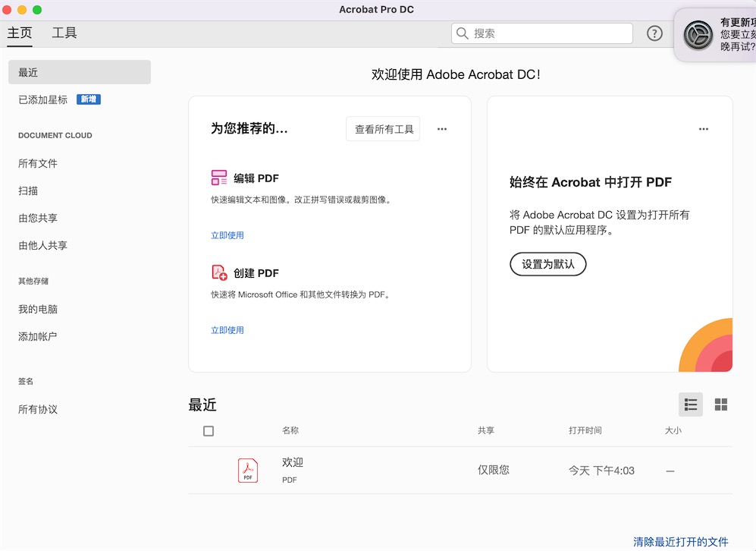The height and width of the screenshot is (551, 756).
Task: Open 扫描 in the sidebar
Action: (x=28, y=190)
